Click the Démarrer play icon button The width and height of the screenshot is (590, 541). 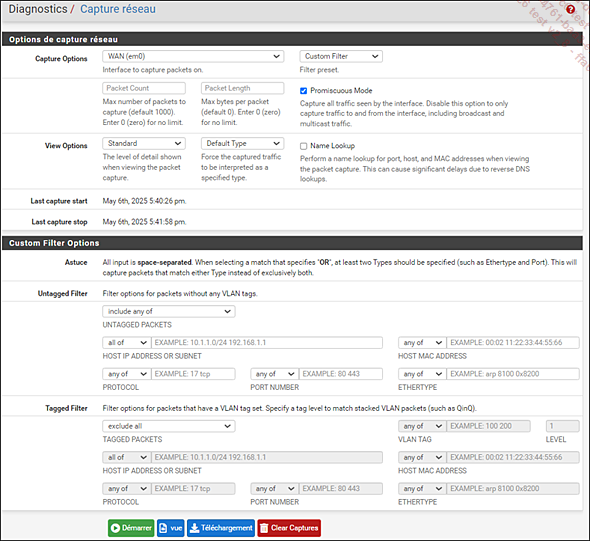tap(131, 528)
